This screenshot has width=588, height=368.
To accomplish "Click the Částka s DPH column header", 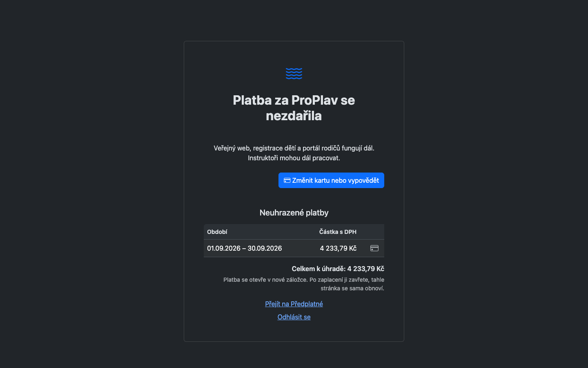I will (x=338, y=232).
